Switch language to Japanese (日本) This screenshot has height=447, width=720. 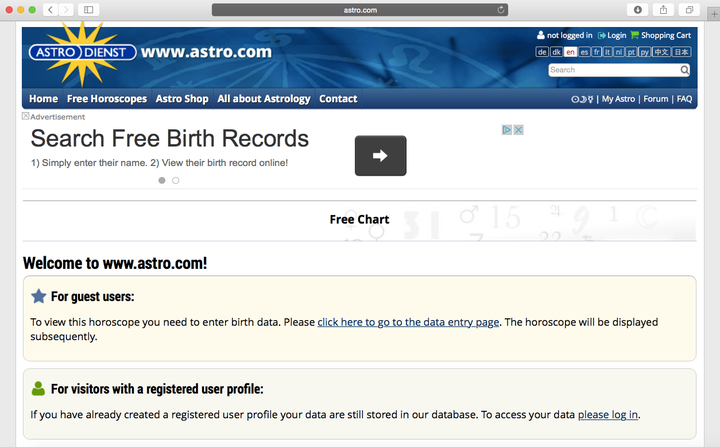[681, 52]
